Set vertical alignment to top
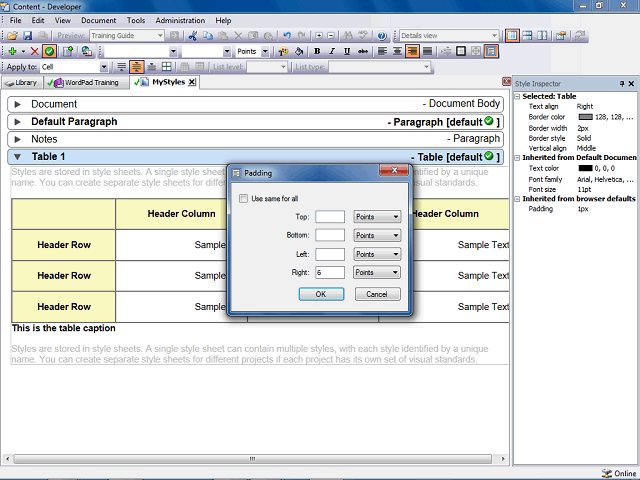 pos(122,67)
